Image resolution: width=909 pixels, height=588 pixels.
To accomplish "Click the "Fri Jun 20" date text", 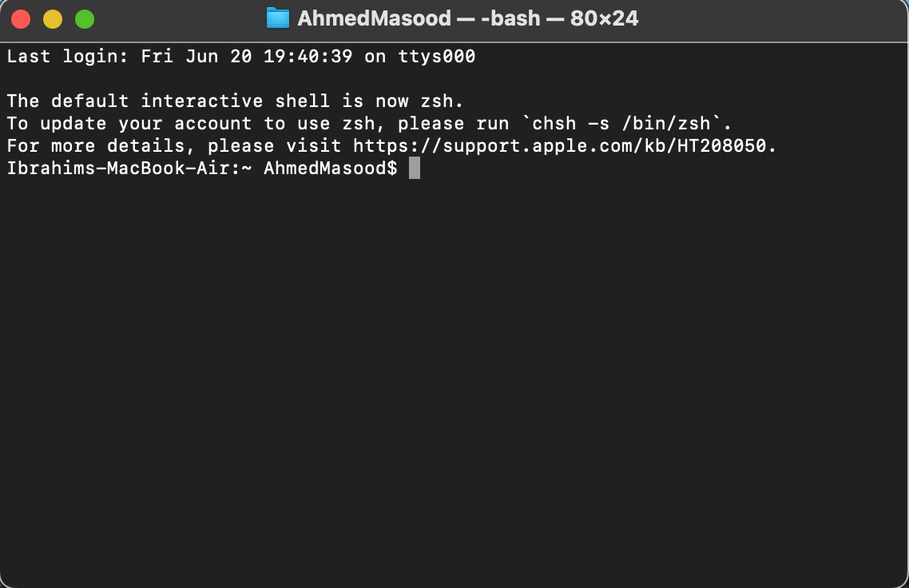I will click(x=196, y=56).
